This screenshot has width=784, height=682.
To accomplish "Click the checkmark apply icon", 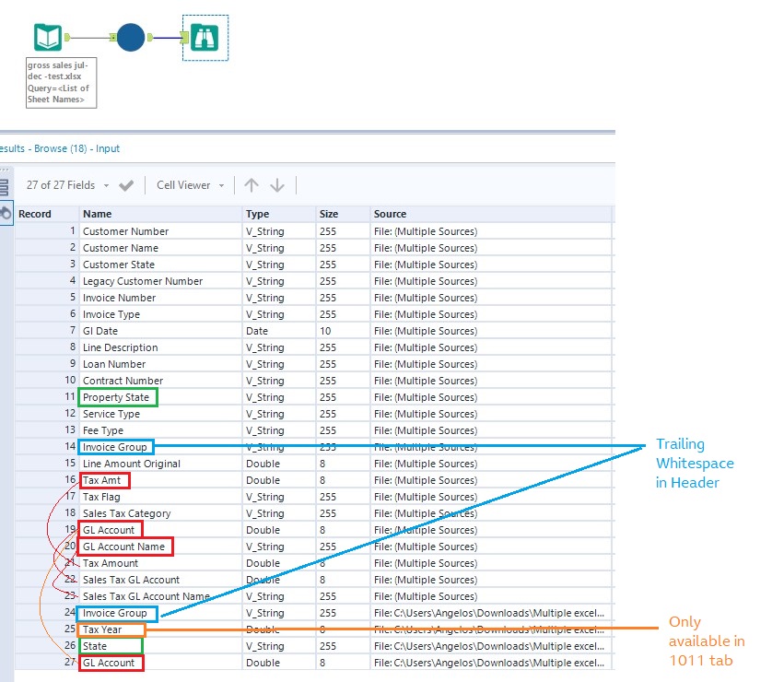I will [x=126, y=185].
